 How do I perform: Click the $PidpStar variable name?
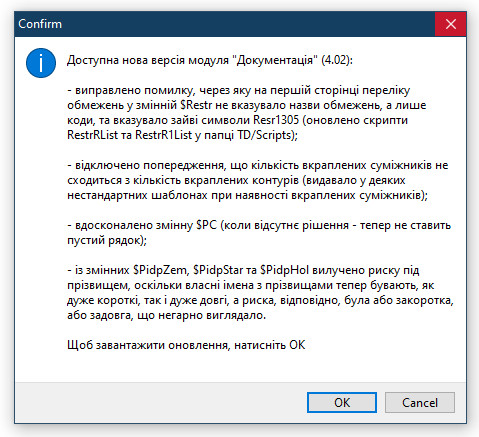coord(218,270)
